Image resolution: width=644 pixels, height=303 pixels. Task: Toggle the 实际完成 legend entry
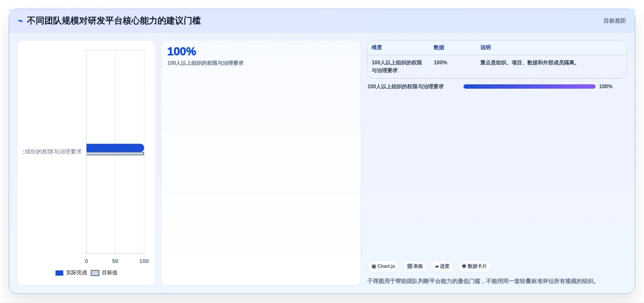click(x=71, y=273)
